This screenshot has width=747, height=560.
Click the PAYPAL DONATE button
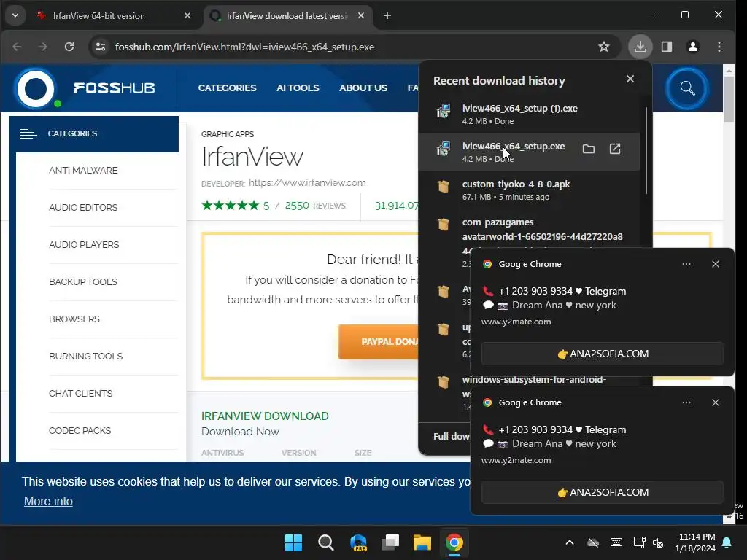(379, 341)
